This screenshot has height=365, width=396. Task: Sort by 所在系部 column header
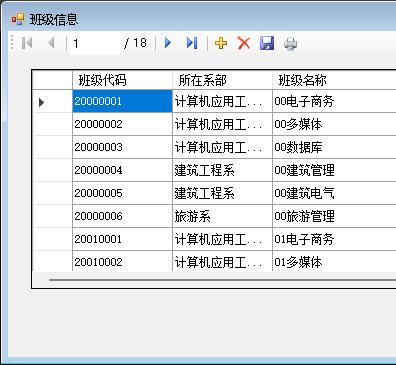pos(222,80)
